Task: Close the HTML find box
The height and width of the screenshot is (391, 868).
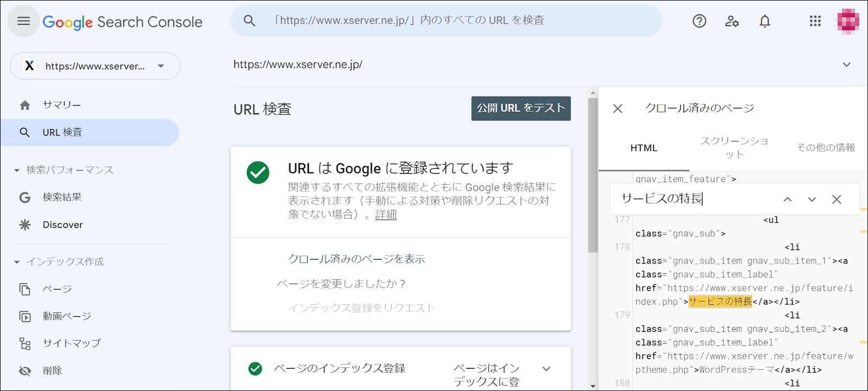Action: [x=837, y=199]
